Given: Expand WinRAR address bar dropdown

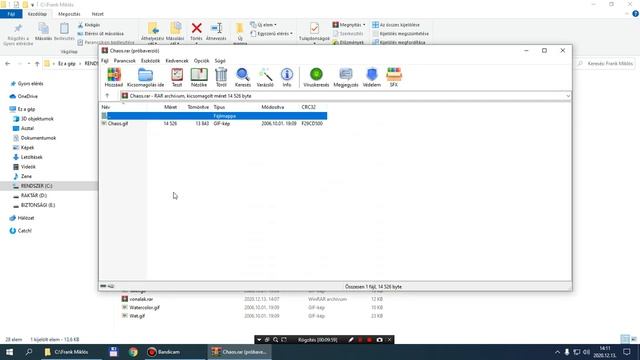Looking at the screenshot, I should pyautogui.click(x=568, y=96).
